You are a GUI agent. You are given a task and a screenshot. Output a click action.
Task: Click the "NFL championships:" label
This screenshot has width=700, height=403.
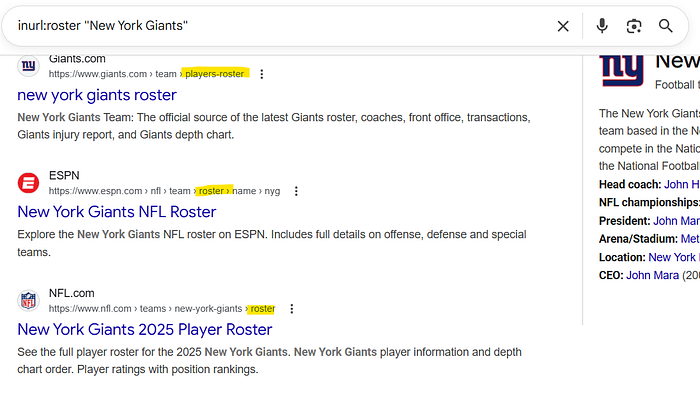[649, 203]
